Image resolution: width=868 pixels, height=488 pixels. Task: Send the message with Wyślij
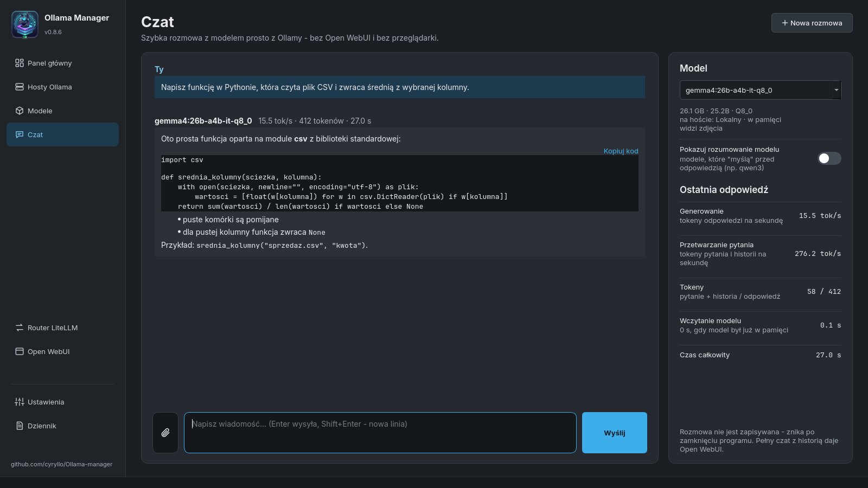pos(615,433)
